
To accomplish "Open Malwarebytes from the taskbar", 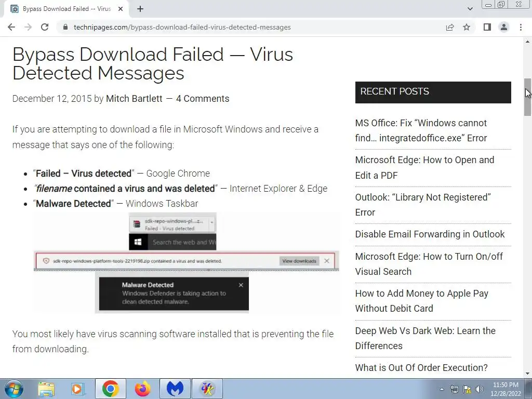I will [175, 389].
